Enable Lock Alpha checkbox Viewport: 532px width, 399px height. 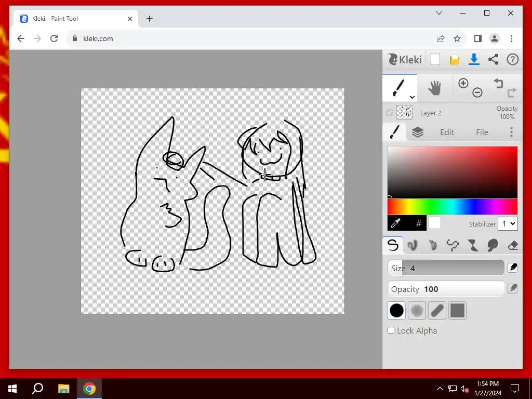[x=391, y=330]
